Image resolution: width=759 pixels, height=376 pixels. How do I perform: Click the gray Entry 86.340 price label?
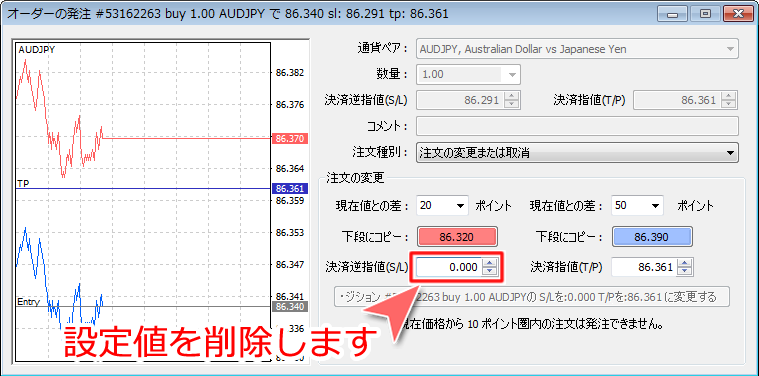289,307
